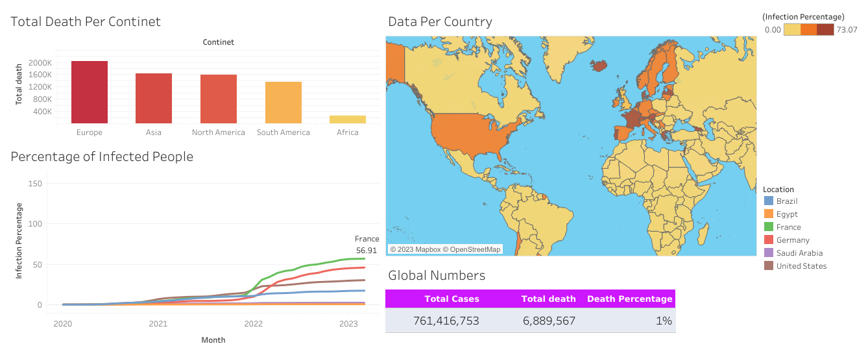Click the Total Cases column header
Viewport: 868px width, 357px height.
[x=452, y=299]
